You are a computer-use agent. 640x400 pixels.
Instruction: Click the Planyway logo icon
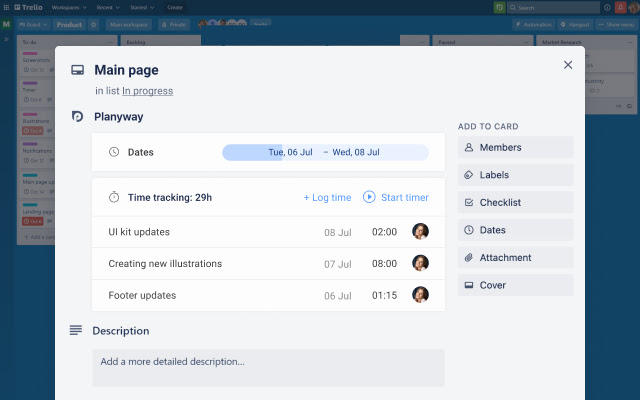(78, 117)
